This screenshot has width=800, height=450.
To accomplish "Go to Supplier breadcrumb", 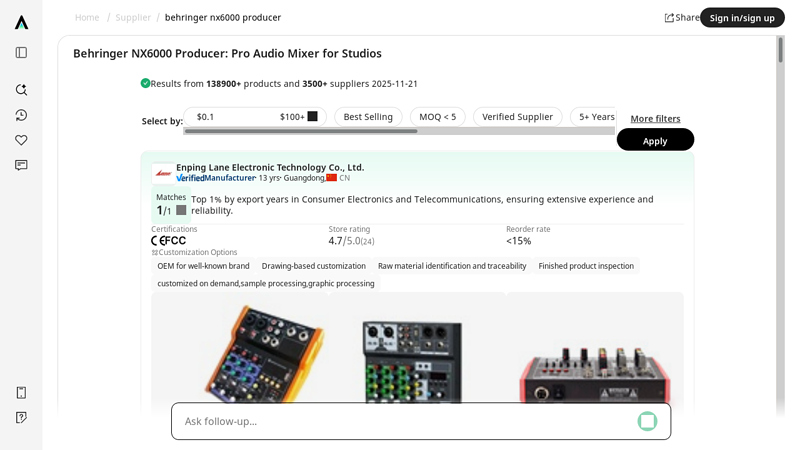I will pos(133,17).
